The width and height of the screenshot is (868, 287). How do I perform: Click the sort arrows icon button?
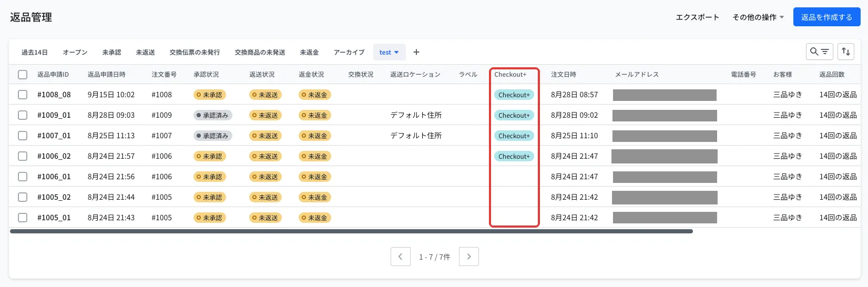[x=846, y=52]
